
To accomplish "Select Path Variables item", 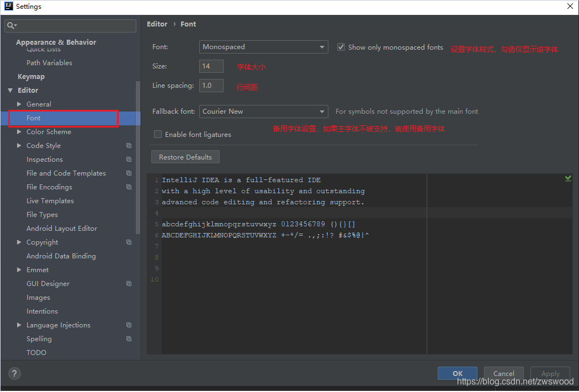I will [x=49, y=63].
